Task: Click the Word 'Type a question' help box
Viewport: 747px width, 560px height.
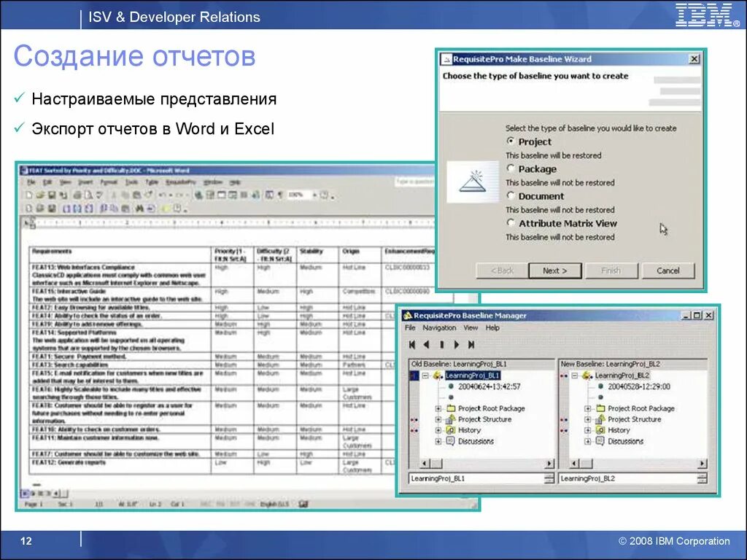Action: (x=414, y=182)
